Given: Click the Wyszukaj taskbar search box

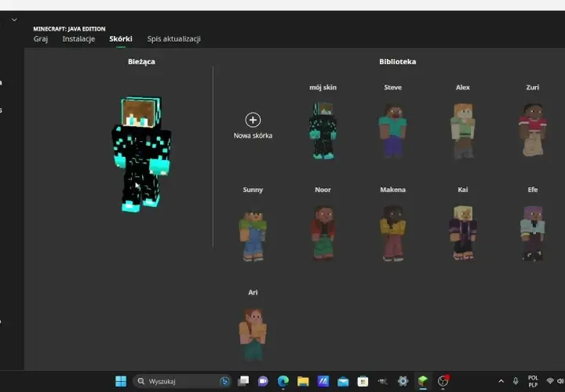Looking at the screenshot, I should click(x=182, y=381).
